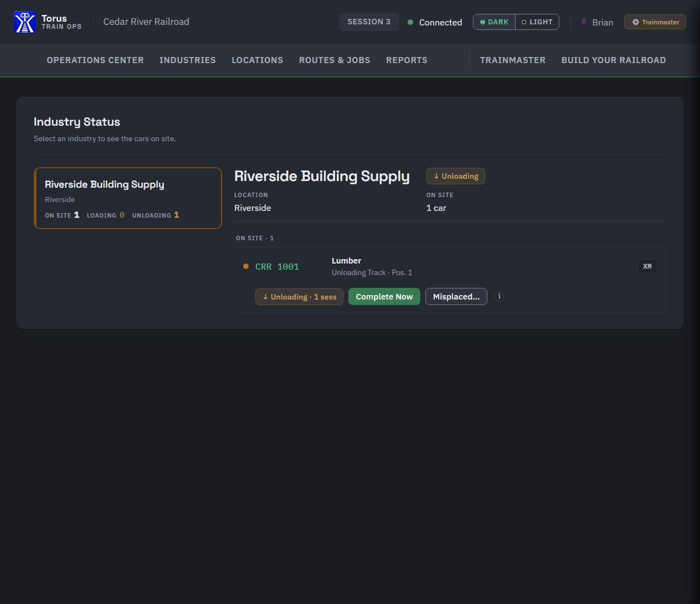The height and width of the screenshot is (604, 700).
Task: Open the Reports tab
Action: click(x=407, y=60)
